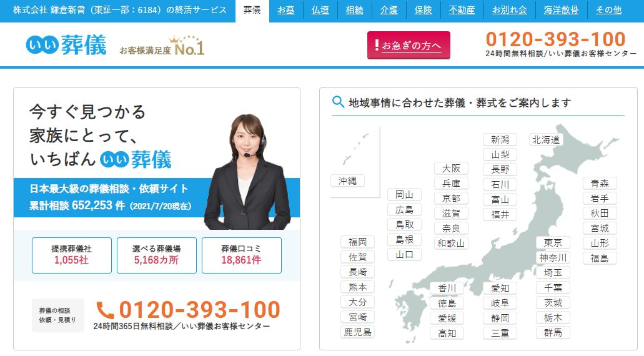
Task: Select 兵庫 prefecture
Action: 451,184
